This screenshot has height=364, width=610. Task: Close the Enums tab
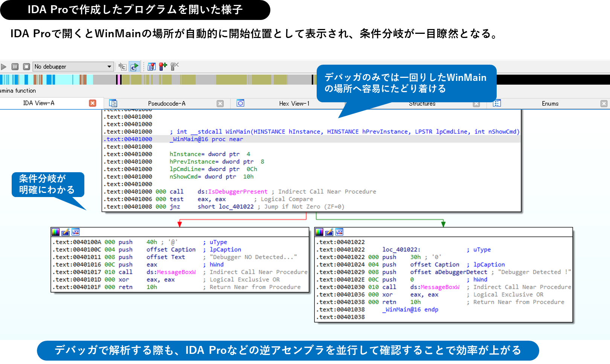[604, 103]
